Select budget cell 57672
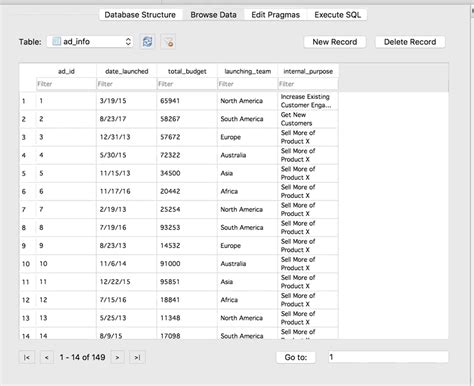Image resolution: width=474 pixels, height=386 pixels. tap(187, 137)
